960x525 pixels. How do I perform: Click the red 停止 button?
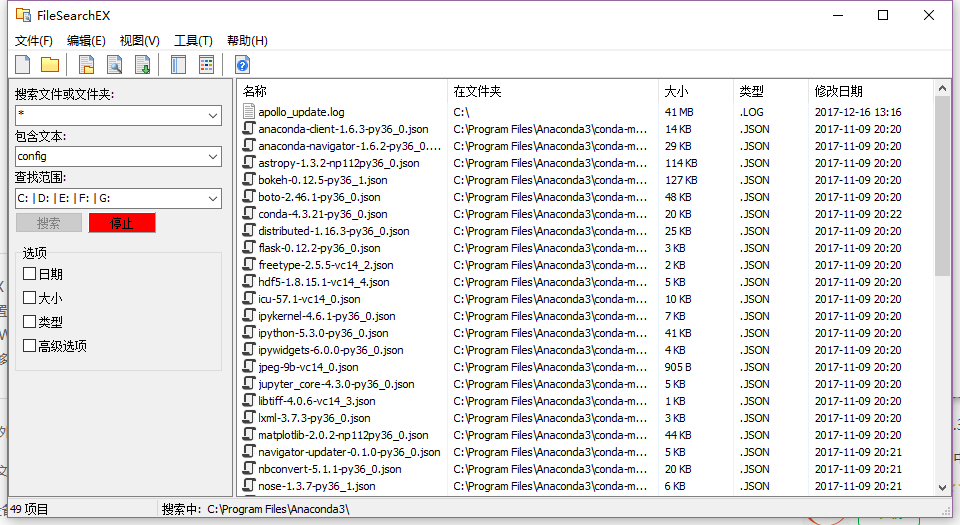122,223
